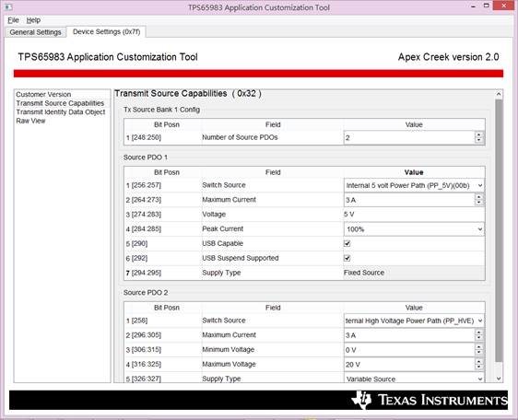Image resolution: width=518 pixels, height=420 pixels.
Task: Increase PDO 2 Maximum Current stepper
Action: coord(479,332)
